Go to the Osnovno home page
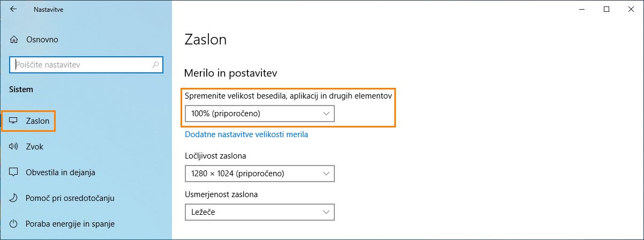This screenshot has width=644, height=240. pyautogui.click(x=42, y=40)
